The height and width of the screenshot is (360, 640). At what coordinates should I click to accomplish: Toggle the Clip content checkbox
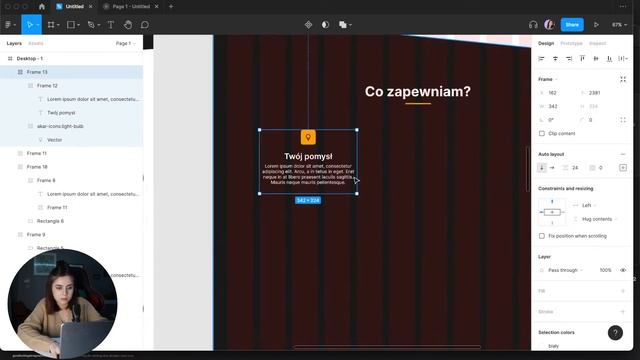tap(542, 133)
